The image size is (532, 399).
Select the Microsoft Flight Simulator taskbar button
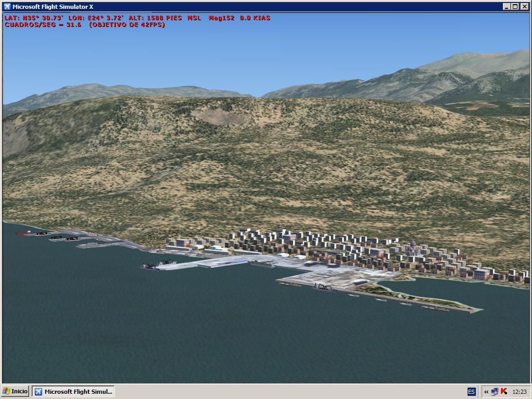click(73, 391)
